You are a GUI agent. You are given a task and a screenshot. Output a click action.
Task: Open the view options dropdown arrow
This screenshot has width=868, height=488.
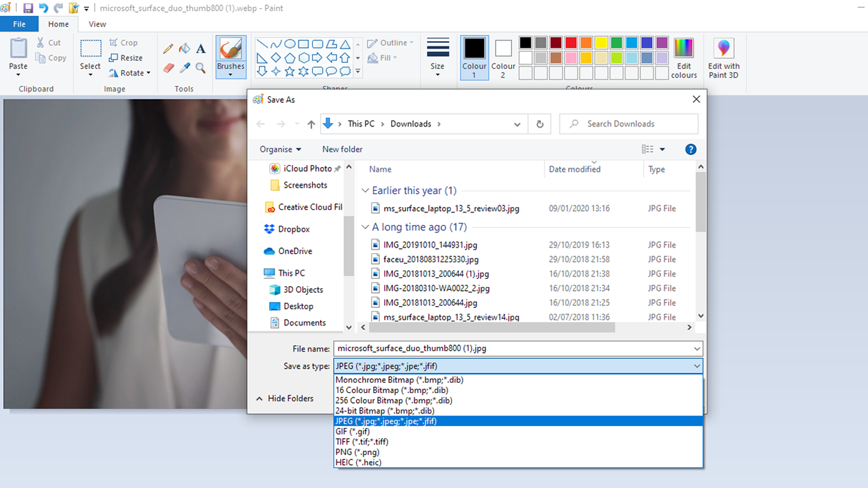[662, 149]
